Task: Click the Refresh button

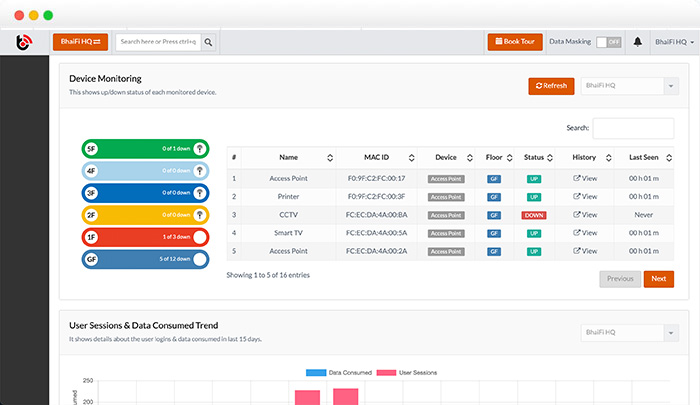Action: coord(551,86)
